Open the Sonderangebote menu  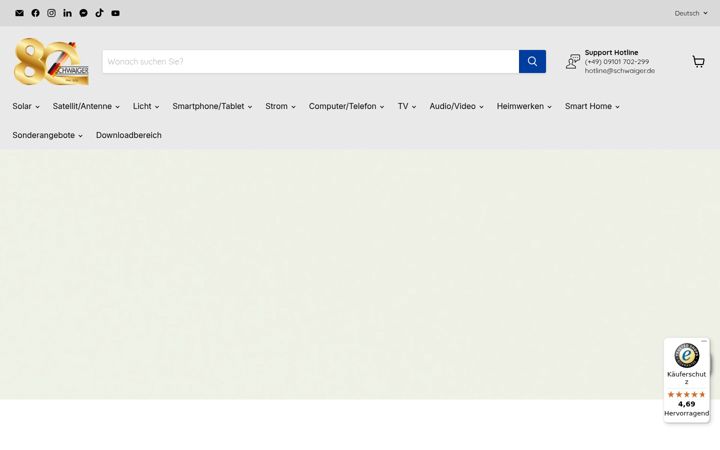coord(48,135)
